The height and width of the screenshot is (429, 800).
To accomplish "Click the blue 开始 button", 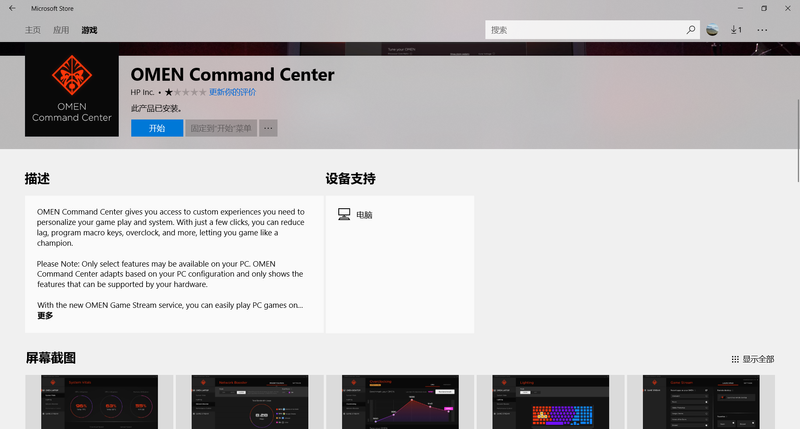I will tap(157, 128).
